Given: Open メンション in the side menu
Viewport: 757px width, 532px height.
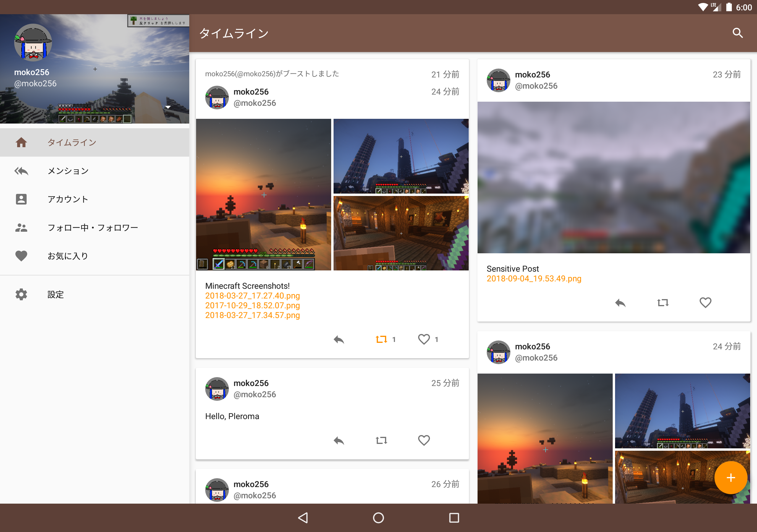Looking at the screenshot, I should pos(68,171).
